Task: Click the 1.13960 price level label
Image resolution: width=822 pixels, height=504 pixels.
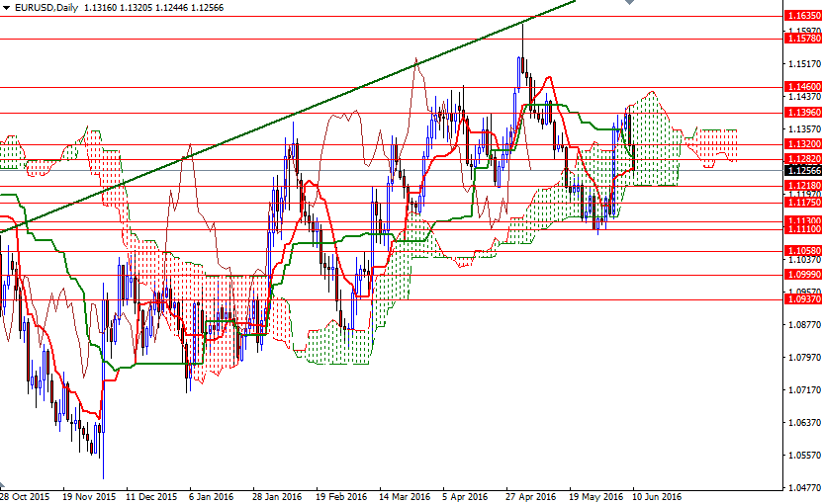Action: (x=801, y=113)
